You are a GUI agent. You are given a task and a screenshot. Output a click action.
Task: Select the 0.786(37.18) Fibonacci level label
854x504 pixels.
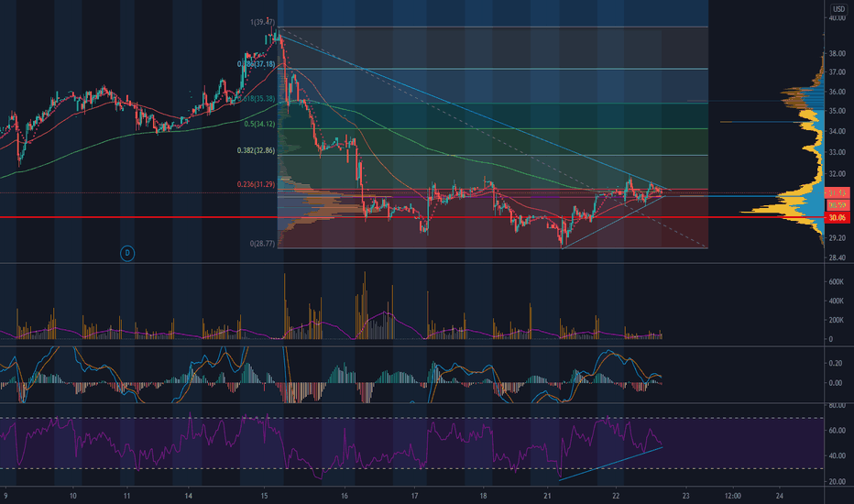(x=256, y=64)
